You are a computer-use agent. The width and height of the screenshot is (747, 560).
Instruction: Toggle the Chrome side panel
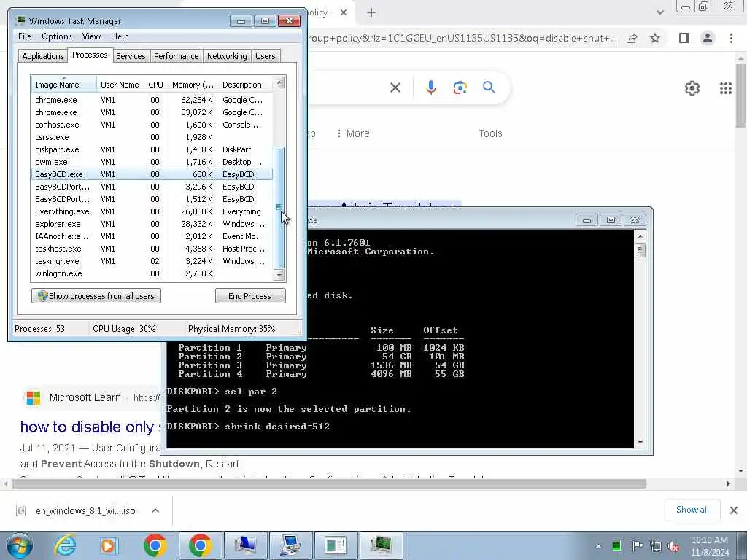click(684, 38)
